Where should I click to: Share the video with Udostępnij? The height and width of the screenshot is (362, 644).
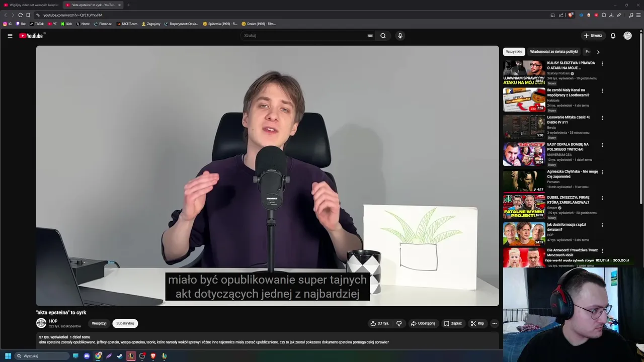(x=423, y=323)
